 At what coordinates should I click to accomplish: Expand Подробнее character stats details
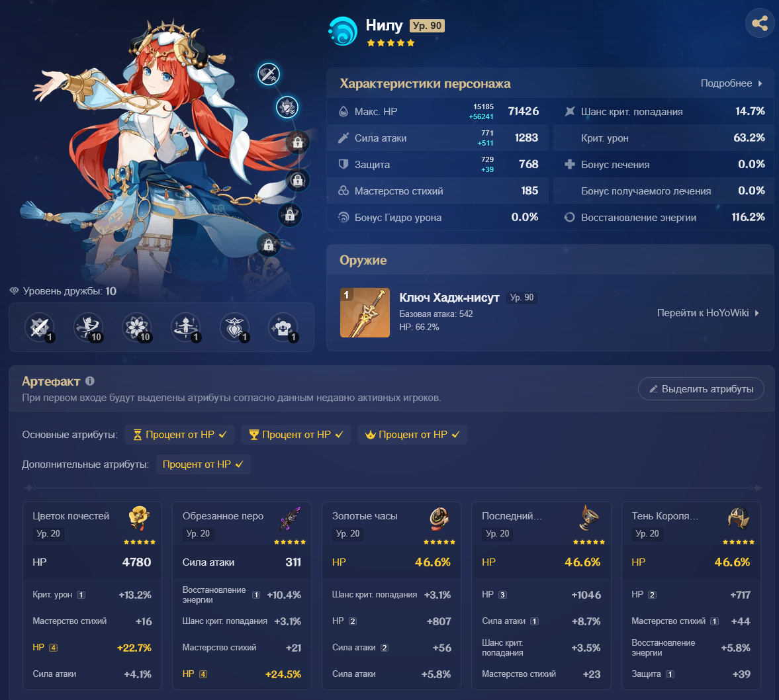tap(731, 83)
